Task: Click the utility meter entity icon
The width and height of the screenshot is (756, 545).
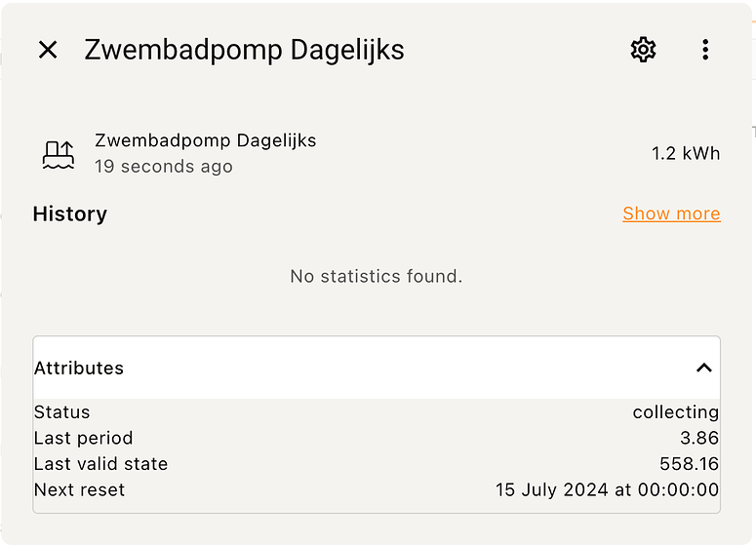Action: pos(59,155)
